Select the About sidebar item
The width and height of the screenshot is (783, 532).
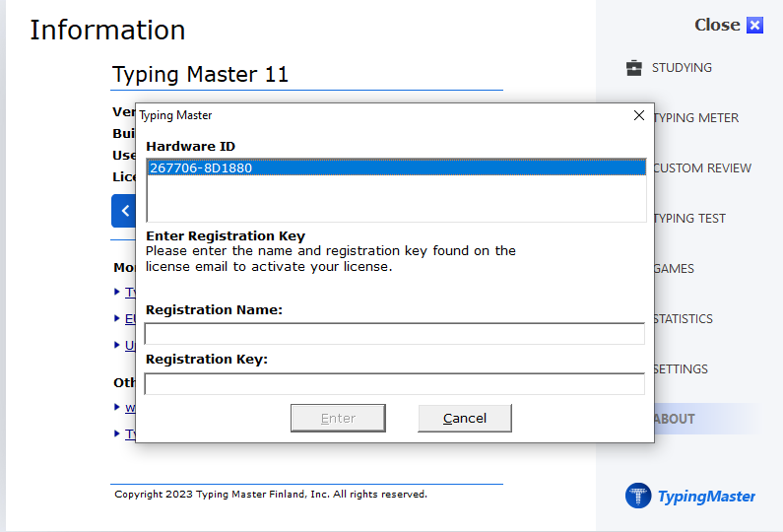(x=676, y=419)
